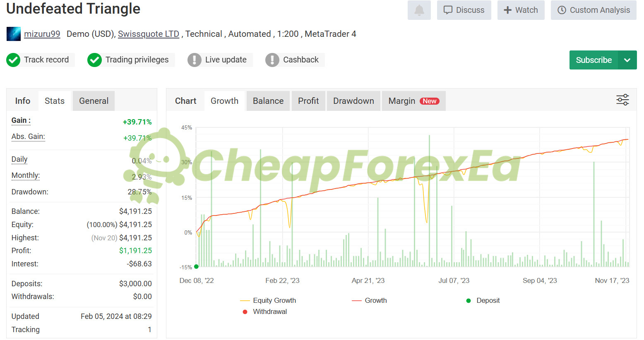
Task: Click the Watch plus button
Action: [x=521, y=10]
